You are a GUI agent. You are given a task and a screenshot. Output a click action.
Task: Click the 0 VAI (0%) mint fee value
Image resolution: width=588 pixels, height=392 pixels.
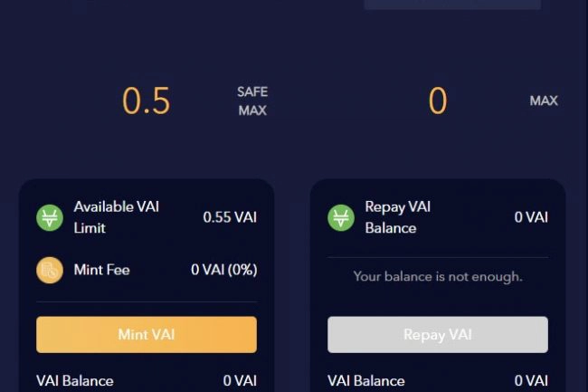coord(223,270)
